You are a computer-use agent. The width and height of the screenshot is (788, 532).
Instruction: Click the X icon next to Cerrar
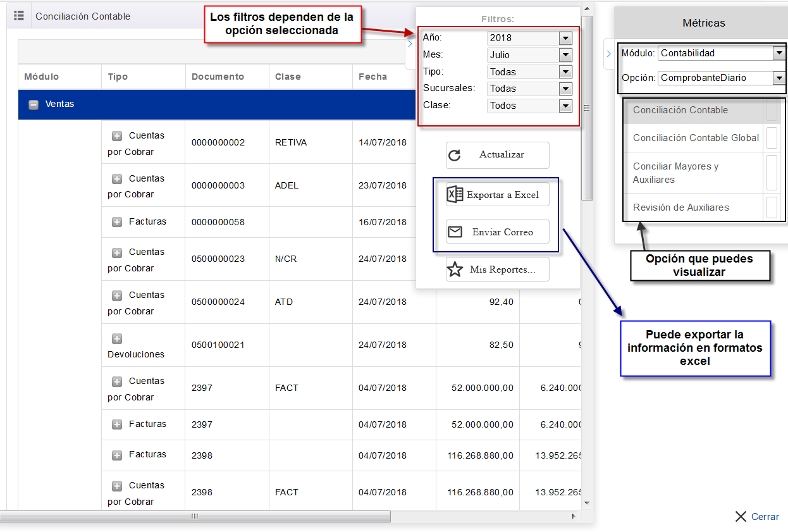coord(741,517)
